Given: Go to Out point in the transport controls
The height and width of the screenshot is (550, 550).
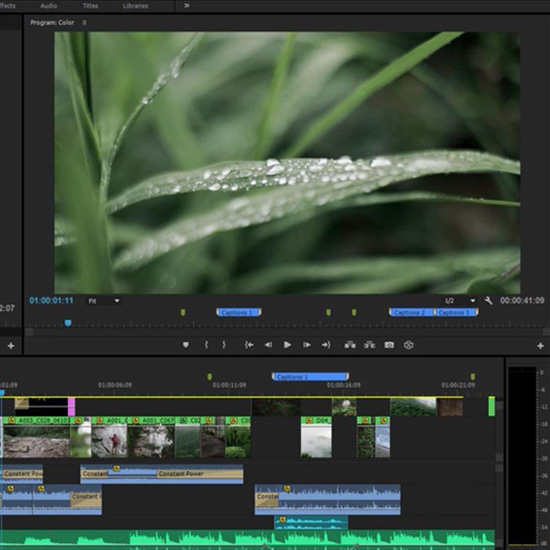Looking at the screenshot, I should coord(326,345).
